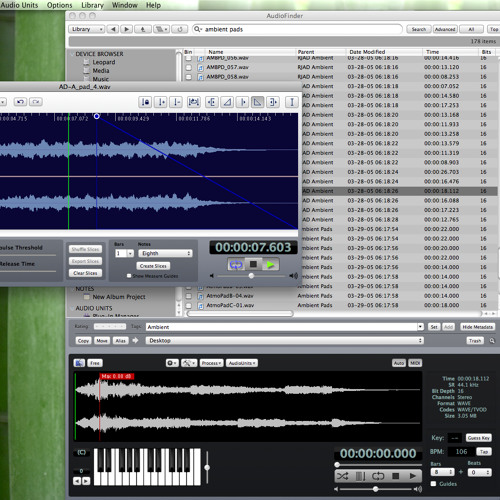Open the Audio Units menu
The image size is (500, 500).
[19, 5]
